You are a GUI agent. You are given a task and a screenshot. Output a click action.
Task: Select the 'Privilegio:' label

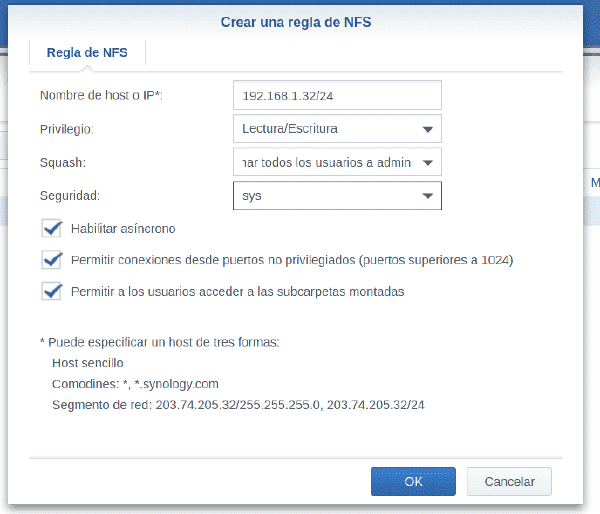(67, 129)
